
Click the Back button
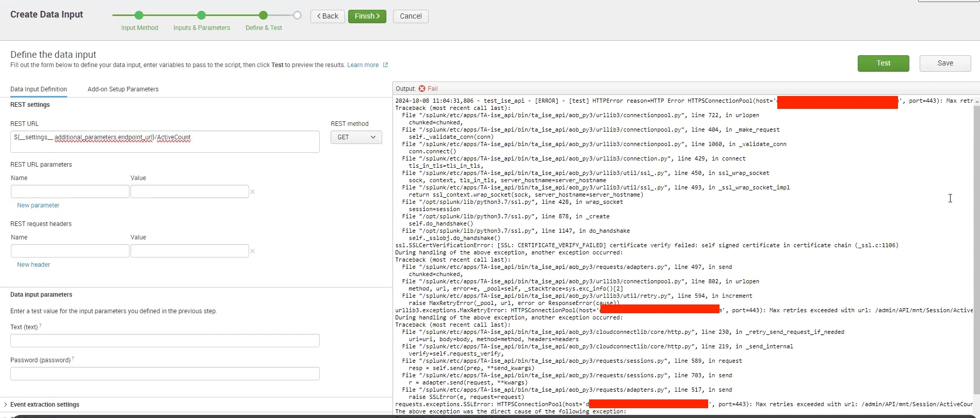tap(328, 16)
